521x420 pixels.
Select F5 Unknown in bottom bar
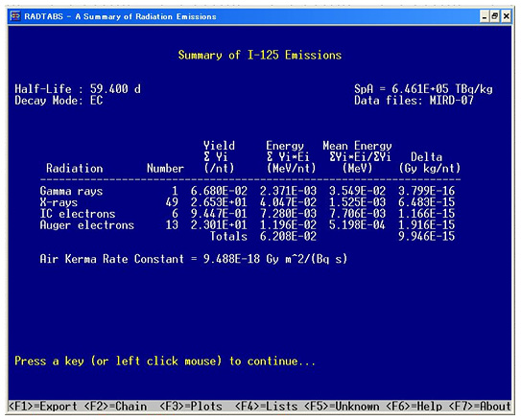click(342, 407)
